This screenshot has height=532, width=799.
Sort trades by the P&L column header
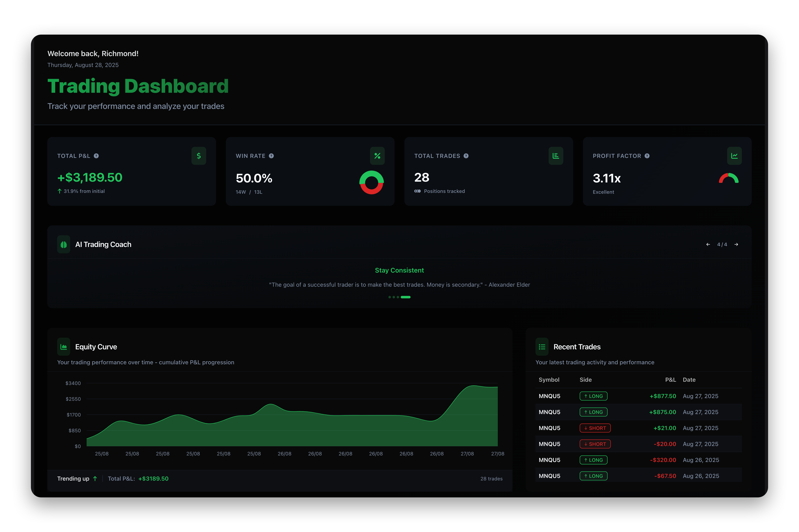[670, 380]
